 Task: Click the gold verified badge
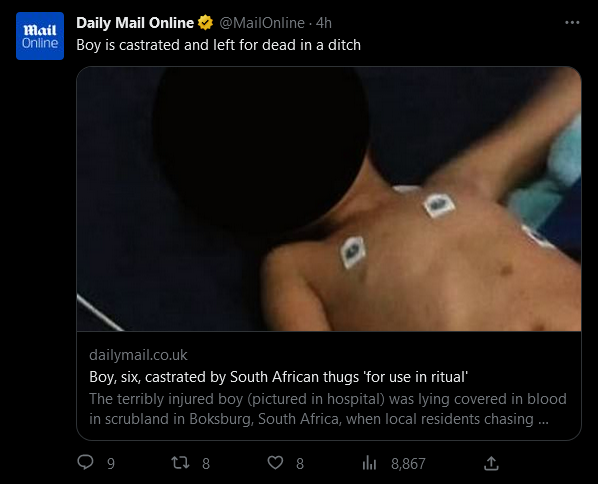click(x=206, y=23)
